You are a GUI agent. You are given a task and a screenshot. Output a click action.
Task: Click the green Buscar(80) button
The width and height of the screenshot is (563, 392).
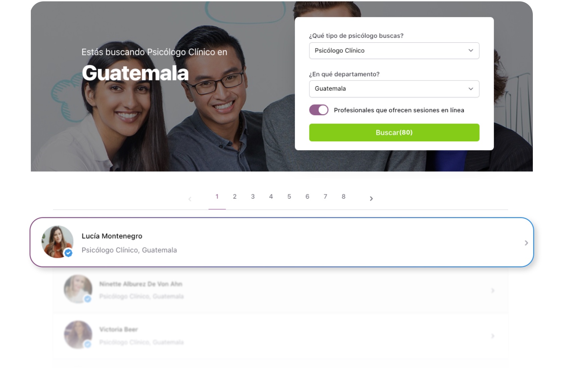(x=394, y=133)
